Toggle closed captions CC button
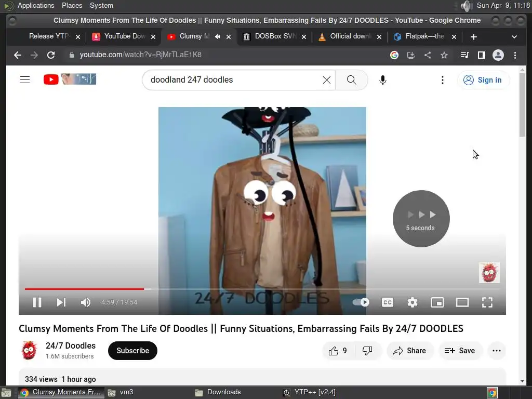The width and height of the screenshot is (532, 399). point(388,302)
